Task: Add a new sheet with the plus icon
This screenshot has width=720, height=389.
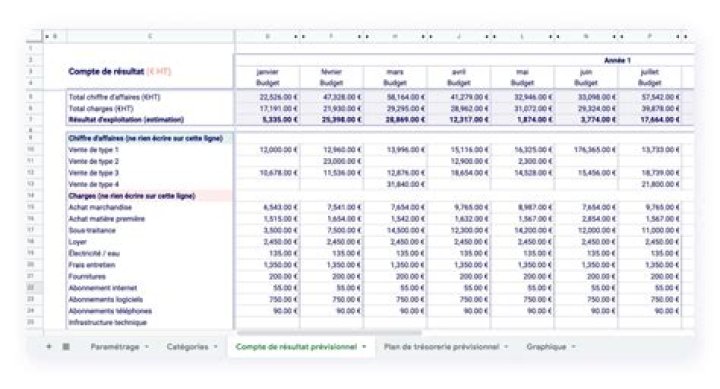Action: [49, 347]
